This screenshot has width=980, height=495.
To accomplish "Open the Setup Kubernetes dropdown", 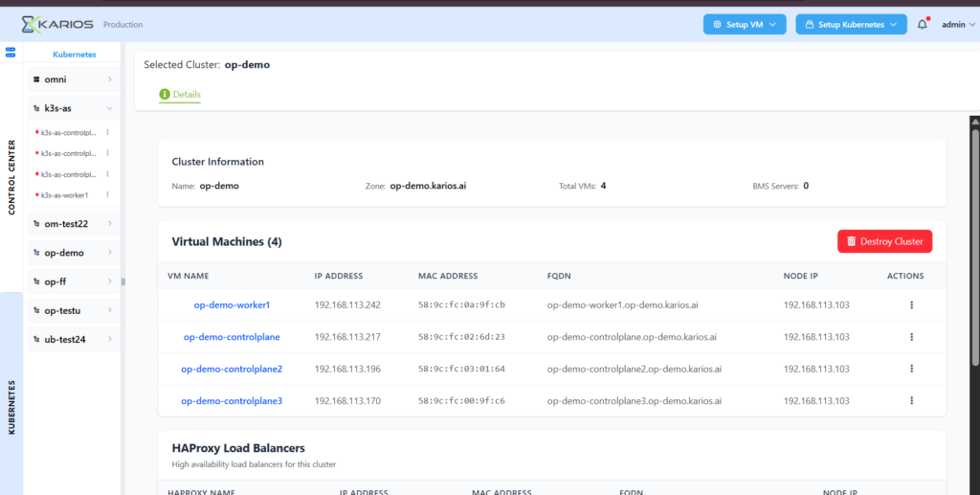I will 851,24.
